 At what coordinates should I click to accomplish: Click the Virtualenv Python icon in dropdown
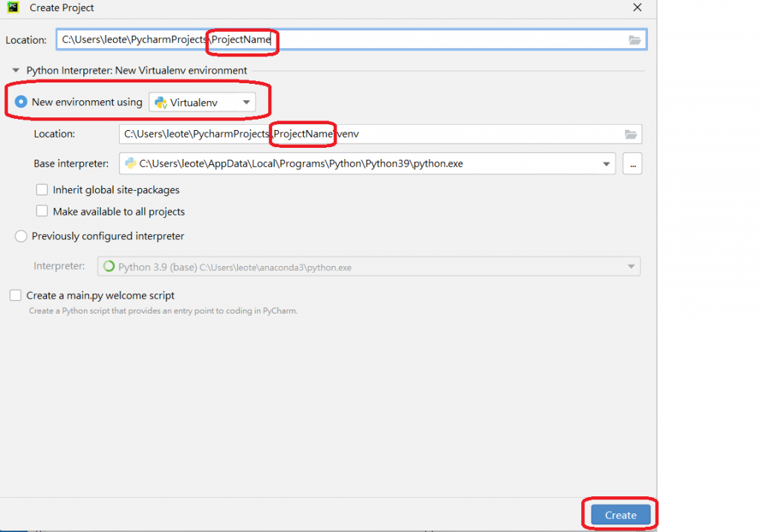(161, 103)
